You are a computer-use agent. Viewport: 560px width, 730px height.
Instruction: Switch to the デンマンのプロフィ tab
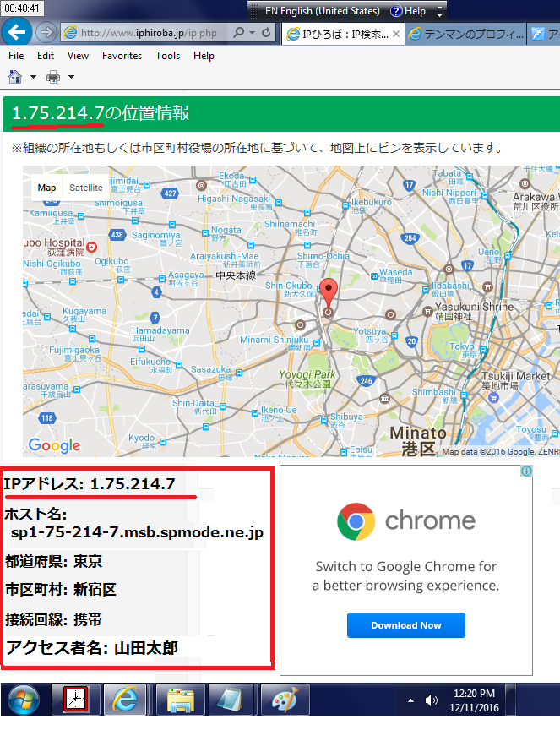pos(466,34)
